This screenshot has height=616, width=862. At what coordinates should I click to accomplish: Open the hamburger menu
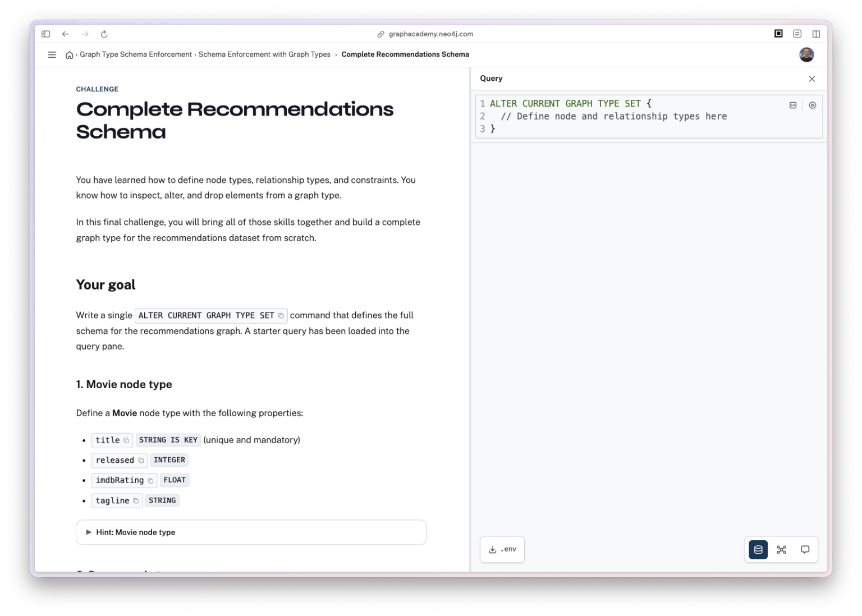(x=52, y=54)
